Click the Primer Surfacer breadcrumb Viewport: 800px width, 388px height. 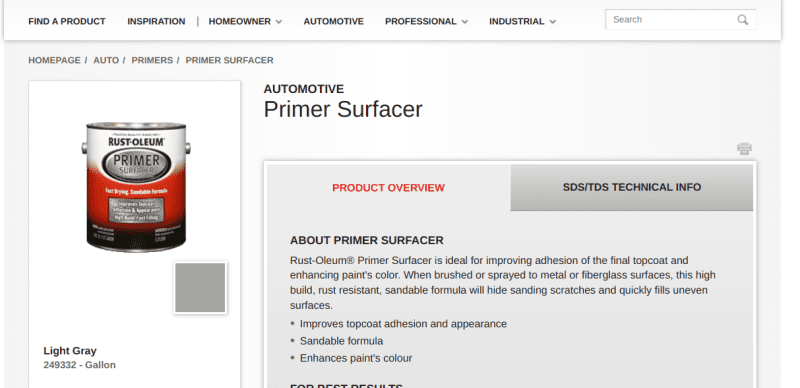(x=230, y=60)
